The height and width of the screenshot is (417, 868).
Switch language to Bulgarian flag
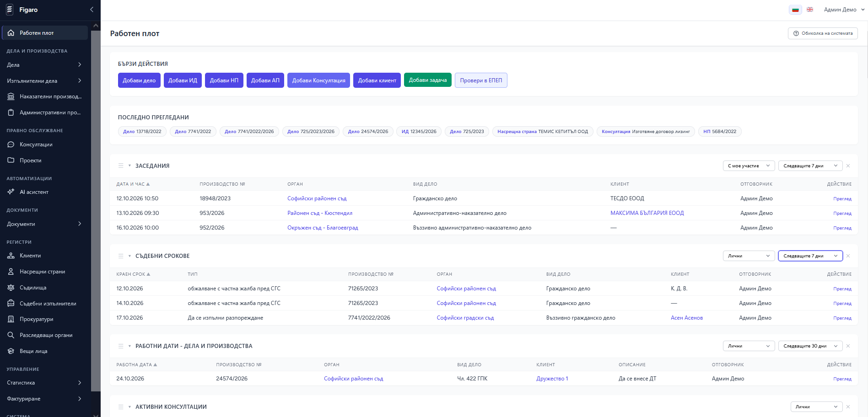point(795,10)
